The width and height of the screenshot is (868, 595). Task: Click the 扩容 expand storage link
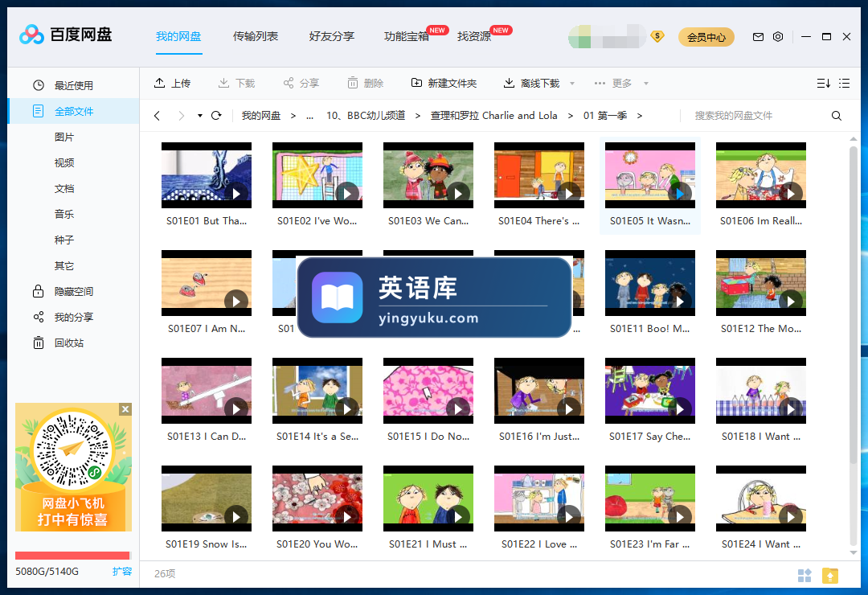click(x=122, y=571)
